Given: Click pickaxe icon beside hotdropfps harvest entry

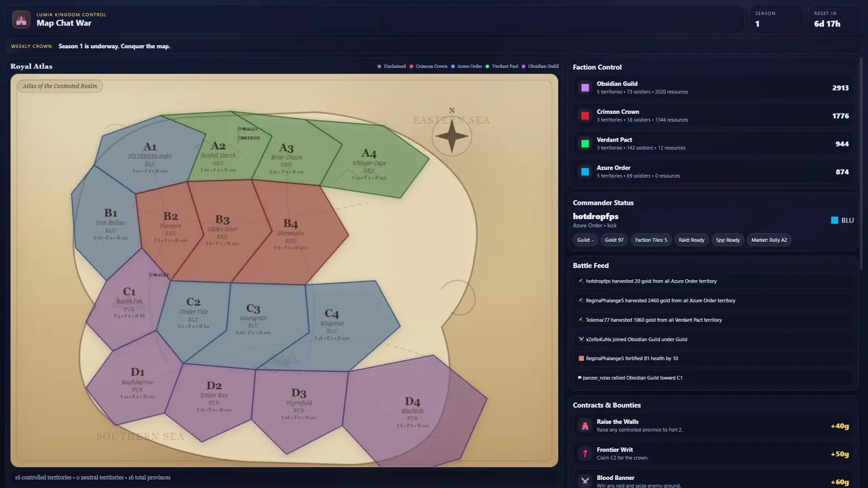Looking at the screenshot, I should coord(581,281).
